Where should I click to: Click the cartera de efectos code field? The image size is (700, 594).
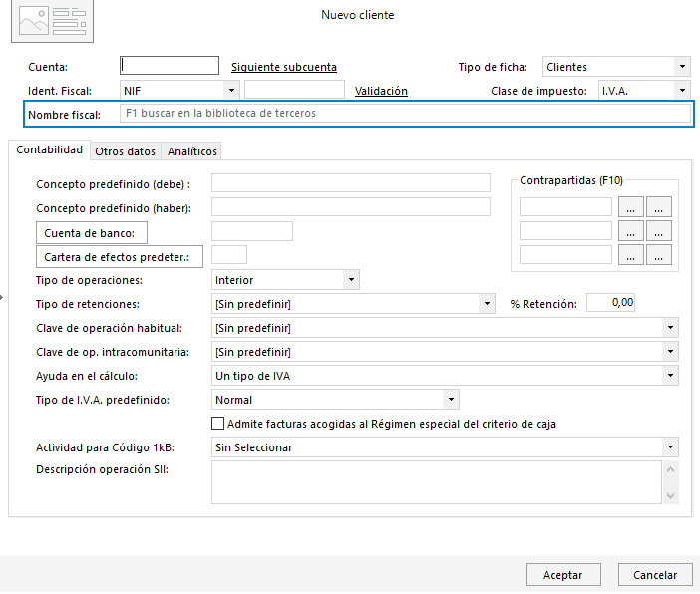[229, 255]
